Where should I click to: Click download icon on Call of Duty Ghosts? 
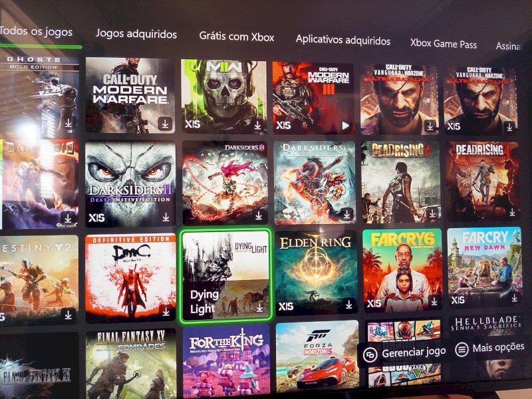coord(68,123)
